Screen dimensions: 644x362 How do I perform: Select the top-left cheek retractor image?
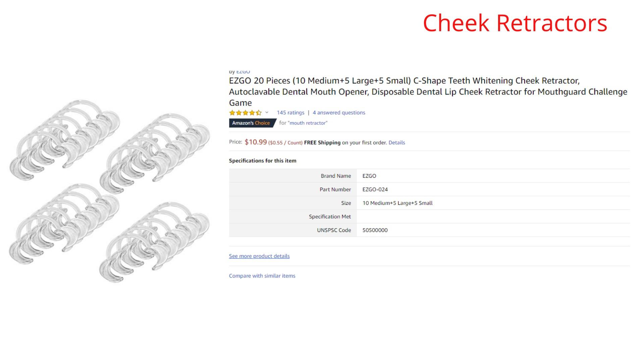[64, 139]
